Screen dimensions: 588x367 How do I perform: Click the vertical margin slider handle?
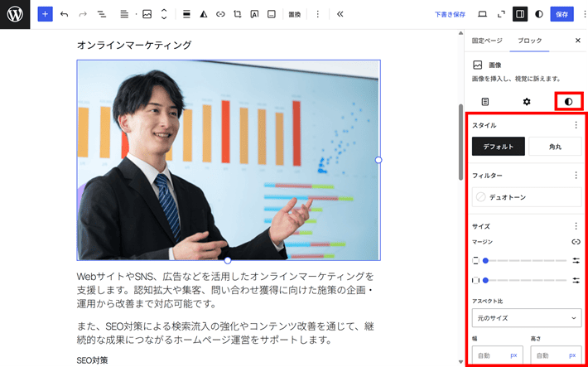485,260
